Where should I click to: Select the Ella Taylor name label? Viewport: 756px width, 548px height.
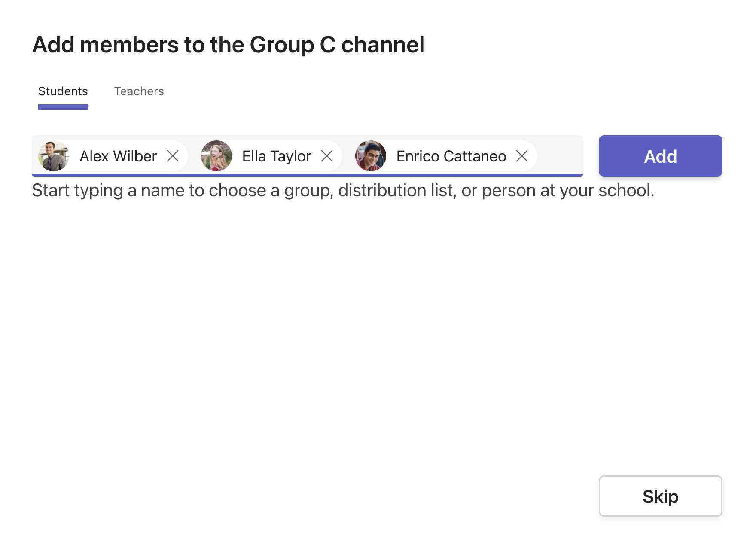pyautogui.click(x=276, y=156)
